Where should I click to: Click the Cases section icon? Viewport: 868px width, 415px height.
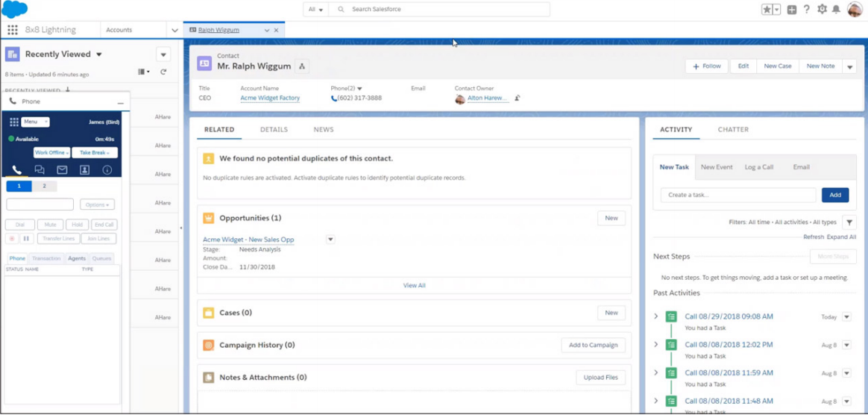click(208, 313)
